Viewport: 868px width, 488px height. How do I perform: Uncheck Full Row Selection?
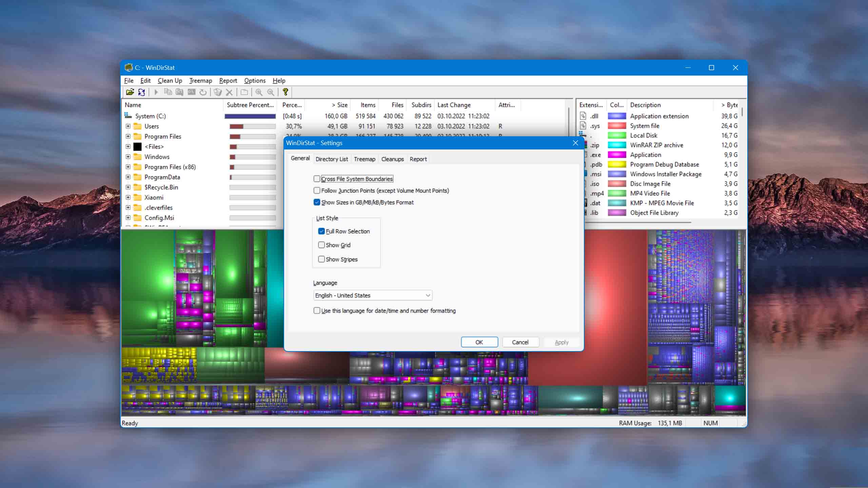pyautogui.click(x=321, y=231)
